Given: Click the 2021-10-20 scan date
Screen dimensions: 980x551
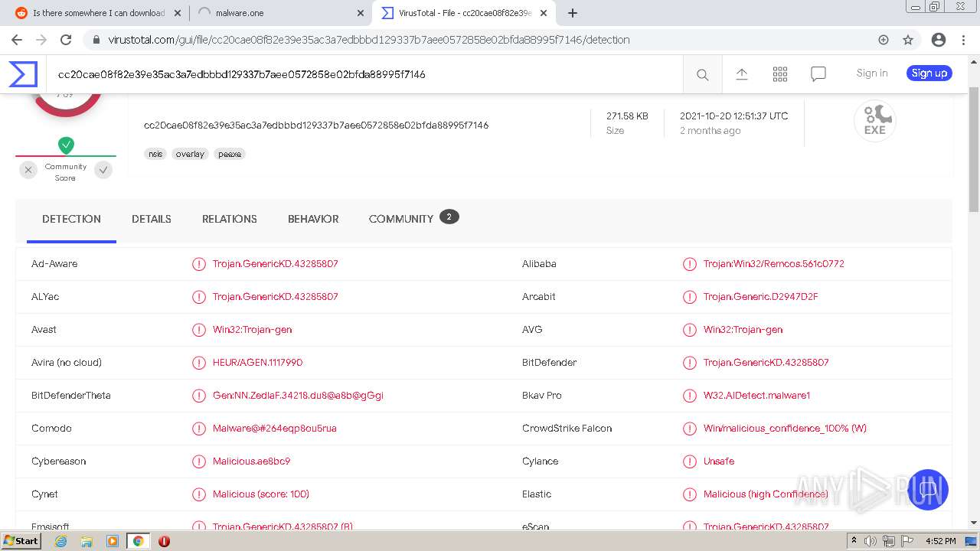Looking at the screenshot, I should [x=734, y=116].
